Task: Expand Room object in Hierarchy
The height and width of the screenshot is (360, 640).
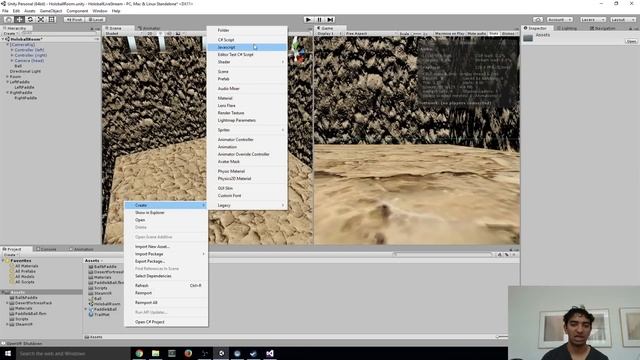Action: pos(7,76)
